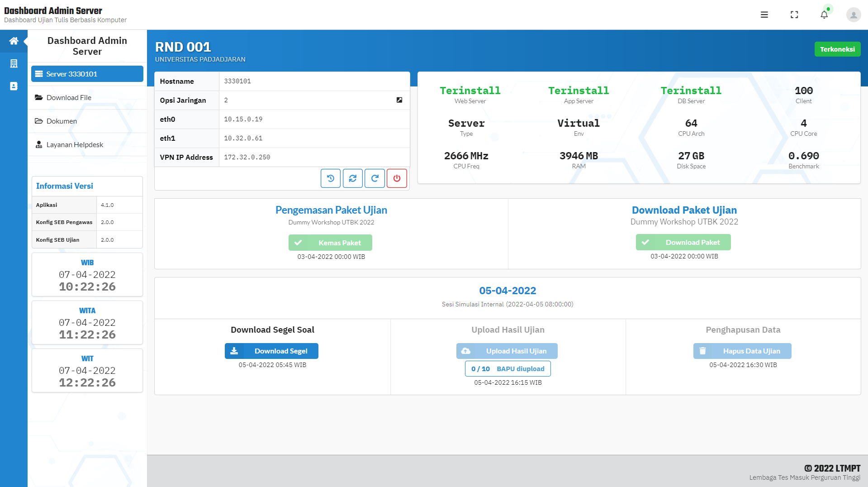Click the 05-04-2022 05:45 WIB timestamp

pos(272,365)
